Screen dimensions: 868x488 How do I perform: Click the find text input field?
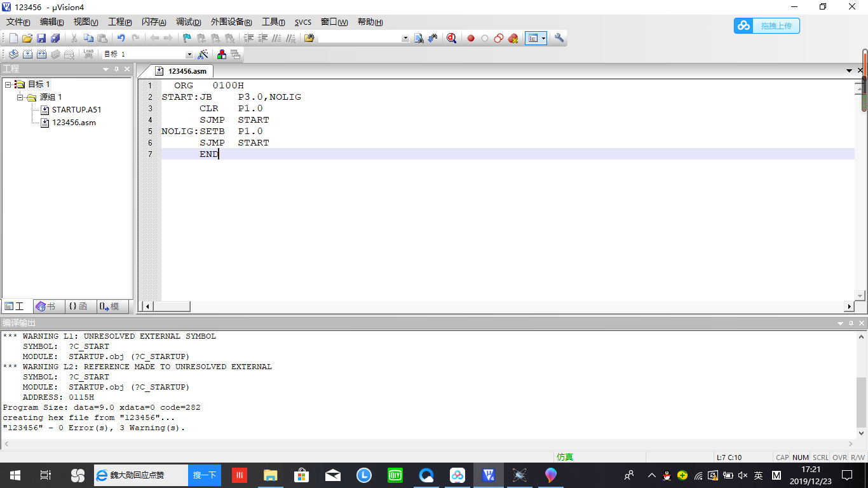tap(360, 38)
